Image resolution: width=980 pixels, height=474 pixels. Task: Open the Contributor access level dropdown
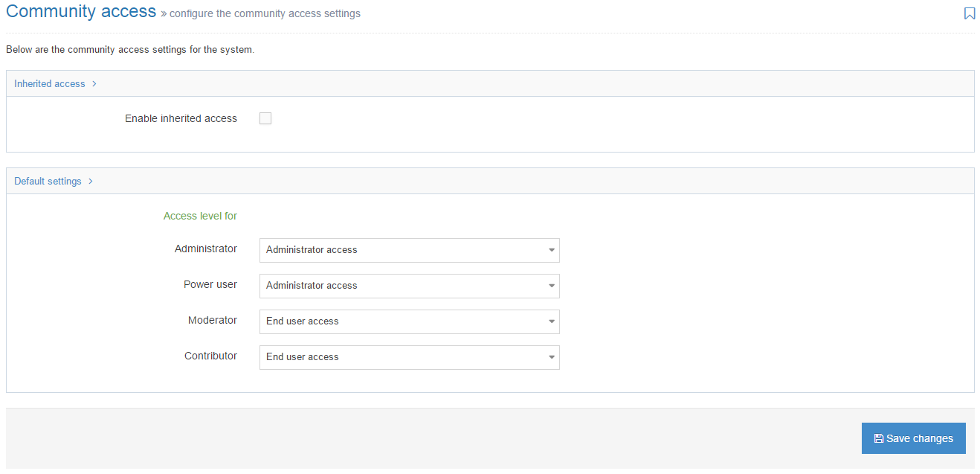tap(409, 357)
